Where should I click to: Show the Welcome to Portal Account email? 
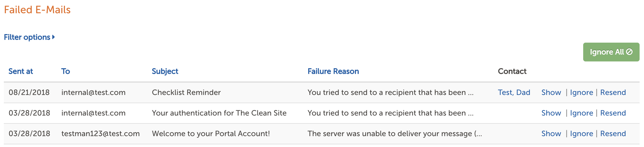551,134
